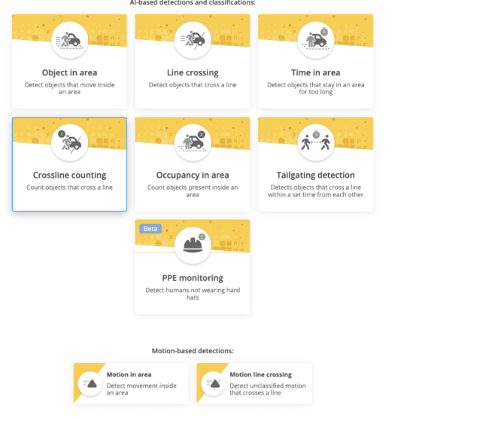Select the Beta badge on PPE monitoring
This screenshot has width=504, height=421.
(x=150, y=229)
